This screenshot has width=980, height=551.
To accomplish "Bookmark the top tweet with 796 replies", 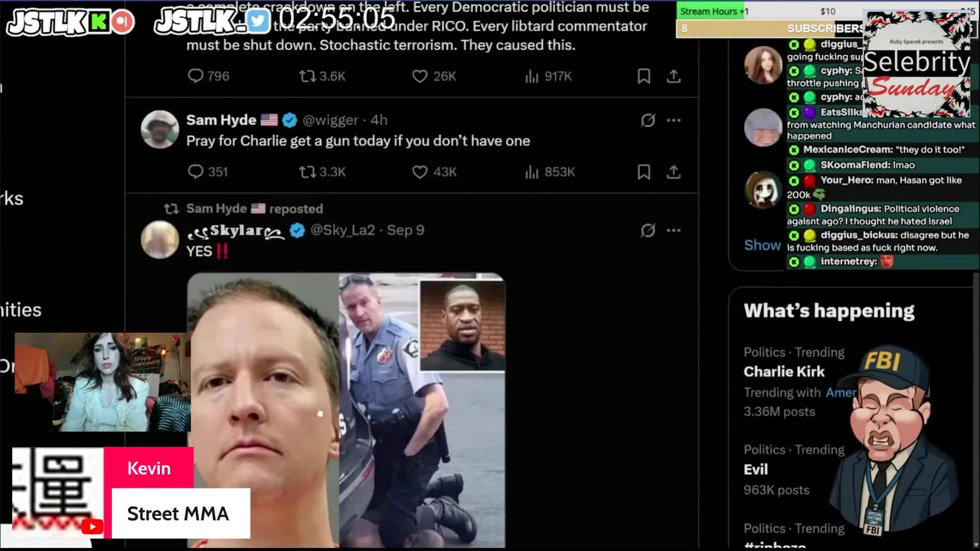I will 644,77.
